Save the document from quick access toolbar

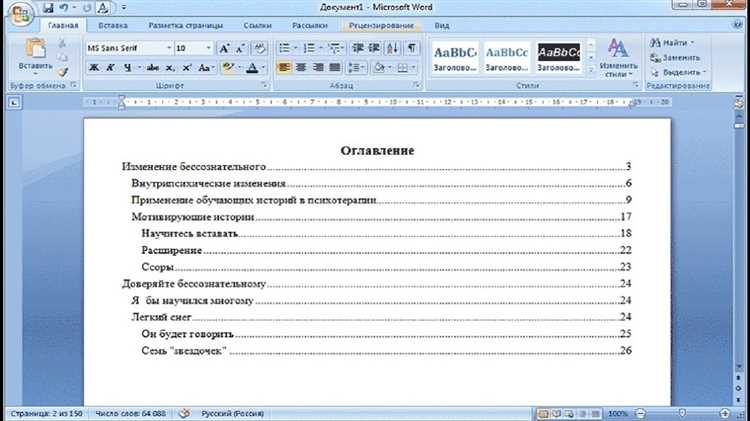tap(48, 8)
